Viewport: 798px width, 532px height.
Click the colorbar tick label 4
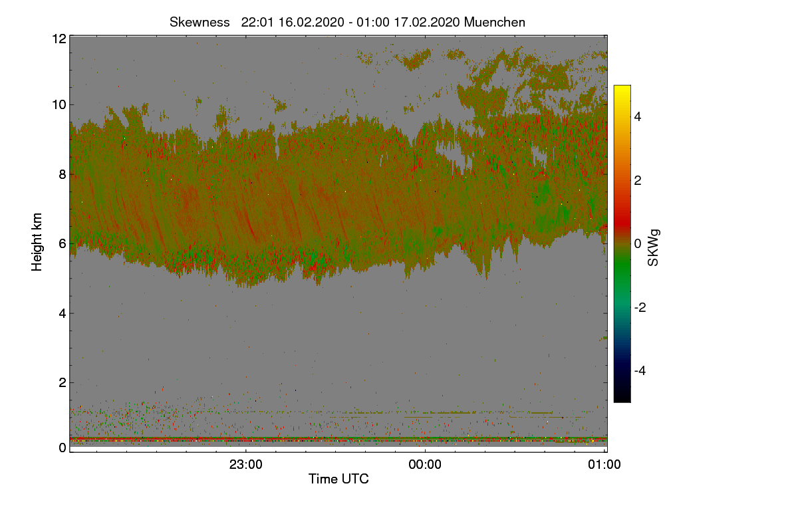click(x=637, y=117)
